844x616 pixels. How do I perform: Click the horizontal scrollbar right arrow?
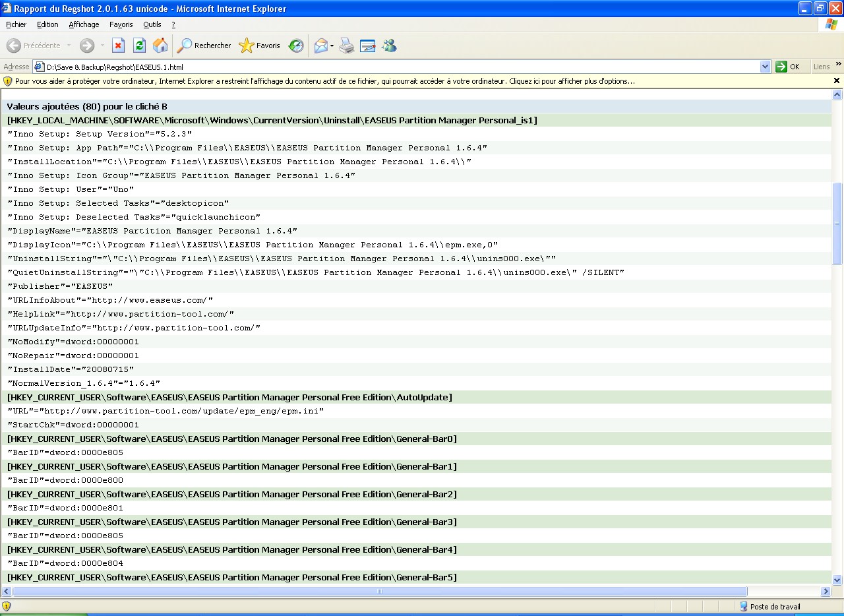pos(826,592)
